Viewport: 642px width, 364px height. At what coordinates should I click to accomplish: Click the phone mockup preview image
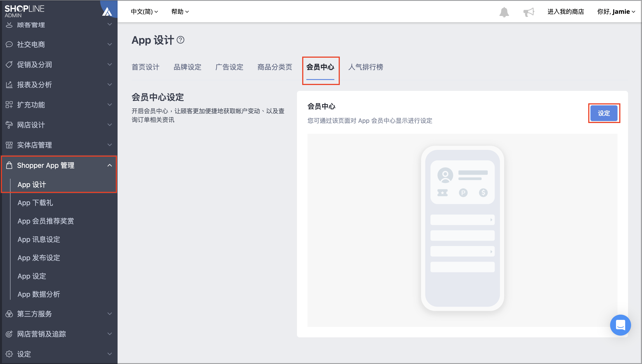tap(462, 228)
